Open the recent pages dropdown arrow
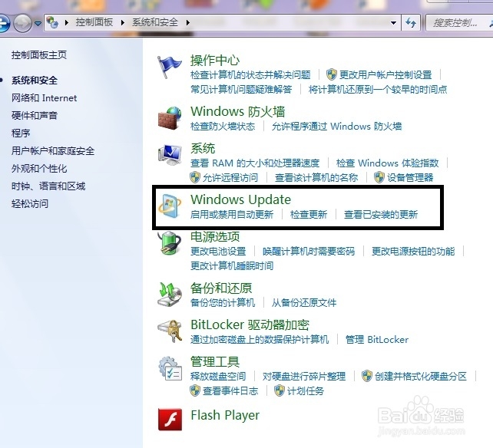493x448 pixels. (x=38, y=23)
